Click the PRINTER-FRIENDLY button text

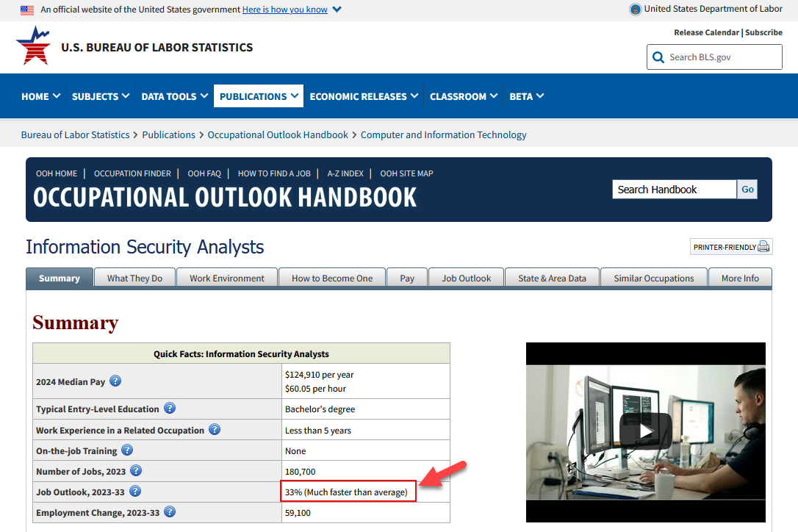coord(725,248)
